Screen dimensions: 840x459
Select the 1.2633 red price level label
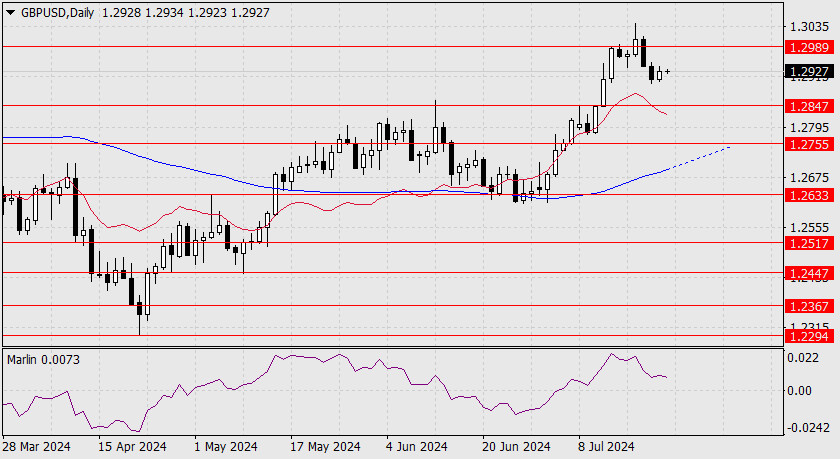point(809,195)
